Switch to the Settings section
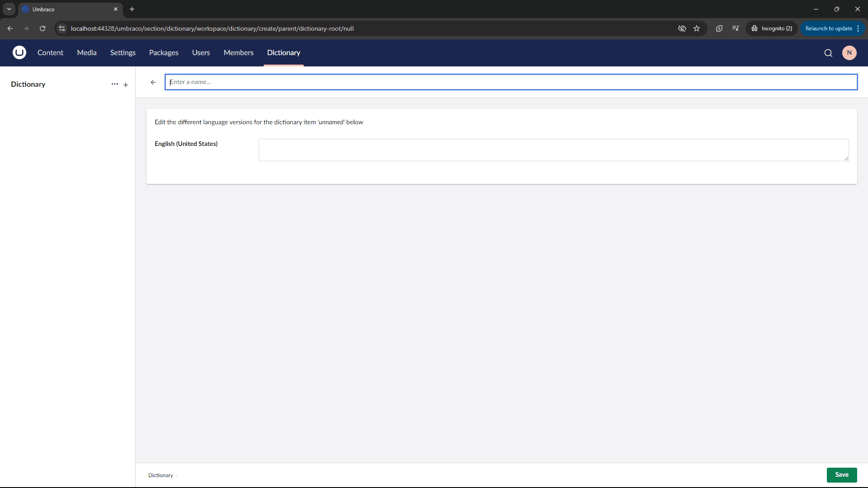The height and width of the screenshot is (488, 868). [x=123, y=53]
